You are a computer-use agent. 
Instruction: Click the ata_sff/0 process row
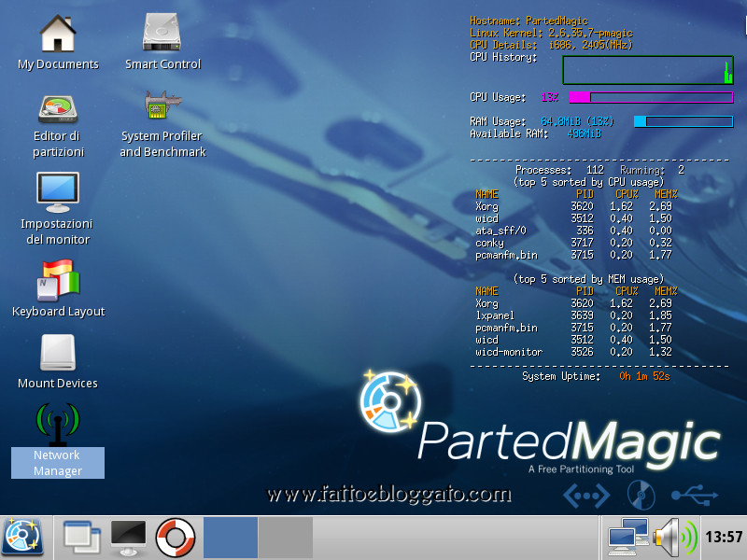click(x=573, y=231)
